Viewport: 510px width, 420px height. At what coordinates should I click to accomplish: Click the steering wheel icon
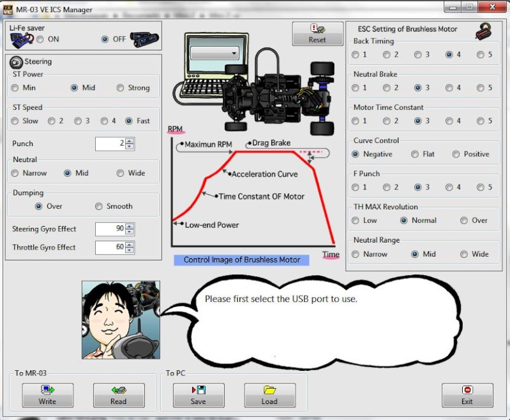[x=16, y=62]
